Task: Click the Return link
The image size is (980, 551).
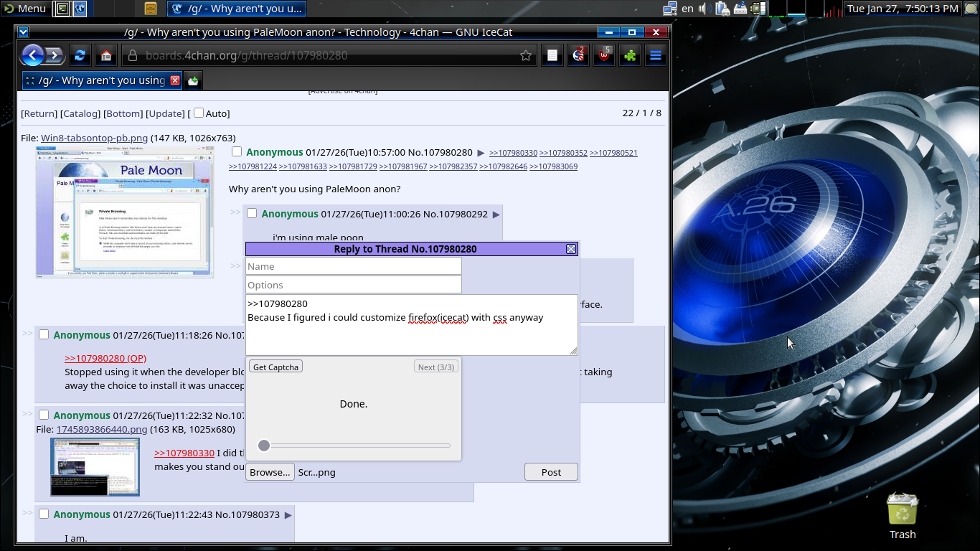Action: pos(39,113)
